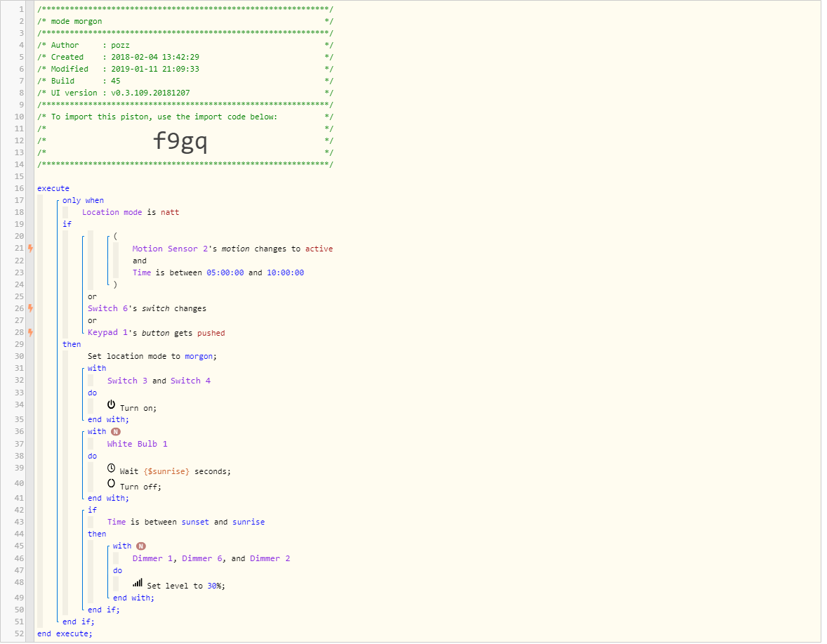827x644 pixels.
Task: Click 'end if;' on line 50
Action: click(103, 610)
